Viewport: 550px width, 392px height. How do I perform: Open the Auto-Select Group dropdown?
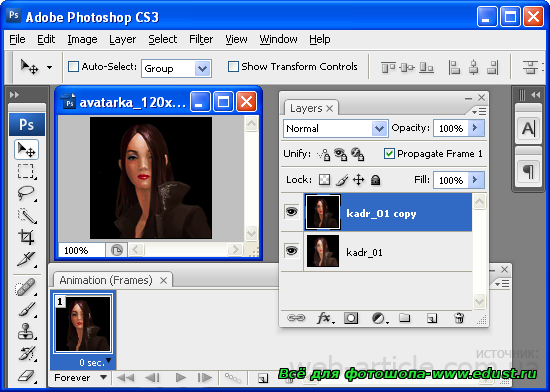coord(176,68)
